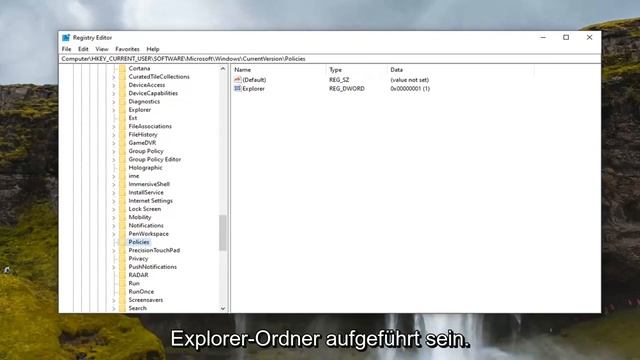Image resolution: width=640 pixels, height=360 pixels.
Task: Expand the Internet Settings key
Action: (114, 201)
